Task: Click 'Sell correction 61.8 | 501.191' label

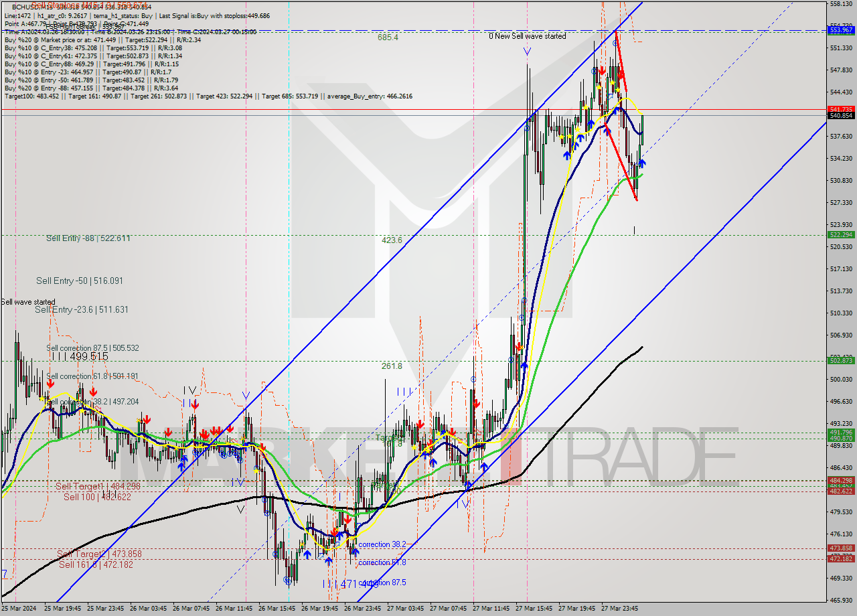Action: (92, 376)
